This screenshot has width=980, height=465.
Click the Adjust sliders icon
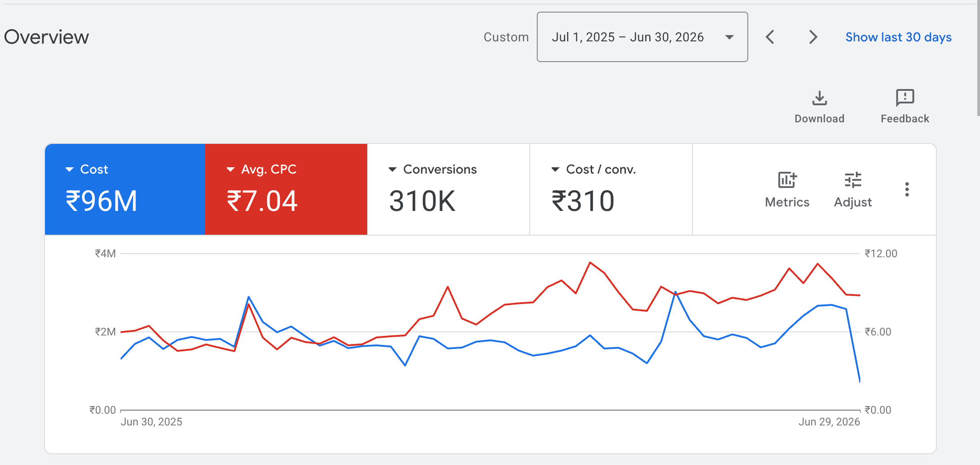[x=853, y=180]
